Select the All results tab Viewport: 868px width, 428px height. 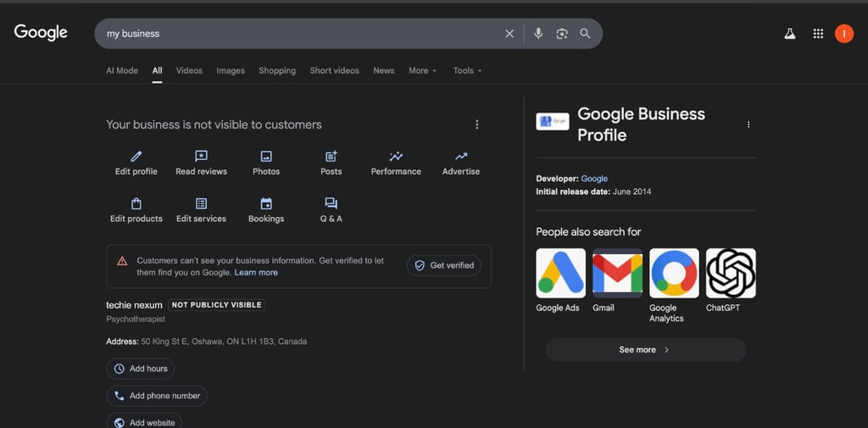(157, 71)
